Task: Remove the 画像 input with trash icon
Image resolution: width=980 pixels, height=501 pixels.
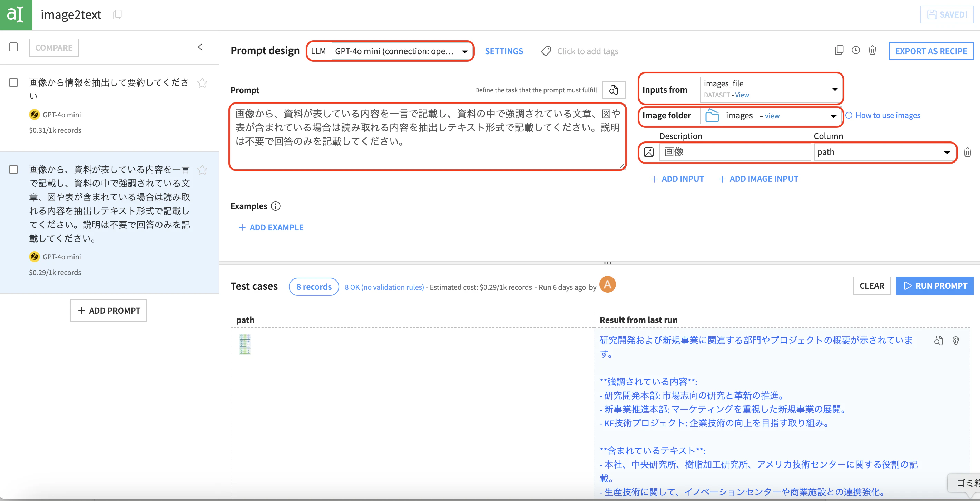Action: [x=968, y=152]
